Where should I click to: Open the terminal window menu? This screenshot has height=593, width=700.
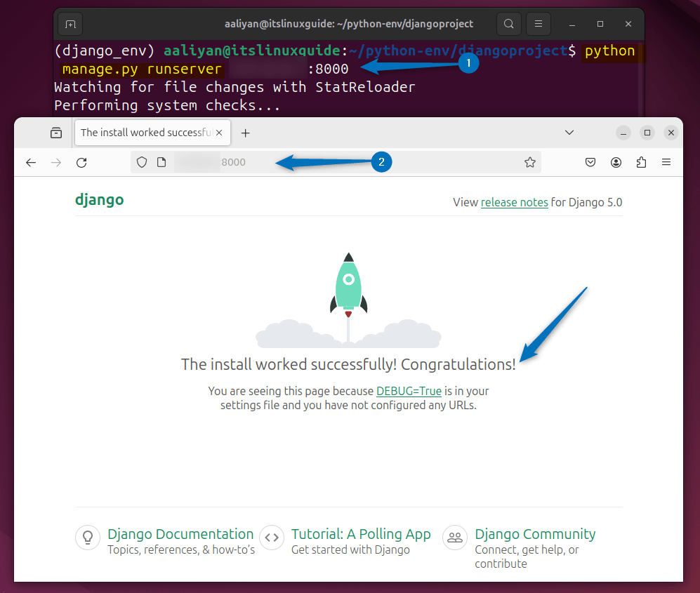pos(538,23)
